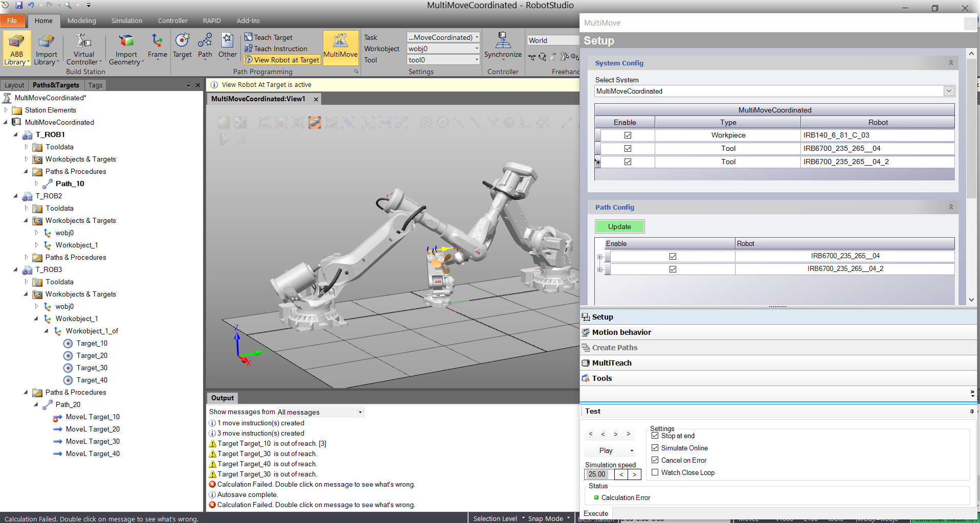Collapse the Path Config section
This screenshot has height=523, width=980.
[951, 207]
